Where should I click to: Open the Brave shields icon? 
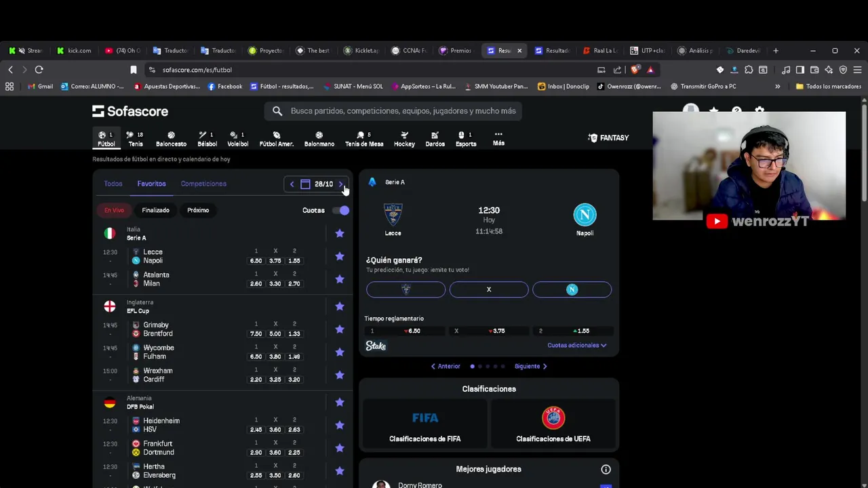(635, 70)
